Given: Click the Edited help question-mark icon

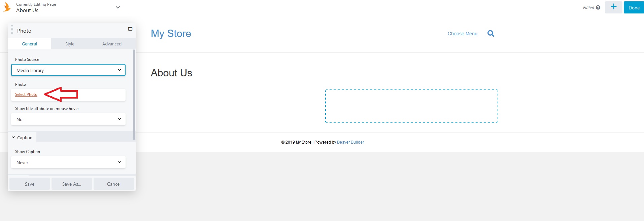Looking at the screenshot, I should [x=598, y=7].
